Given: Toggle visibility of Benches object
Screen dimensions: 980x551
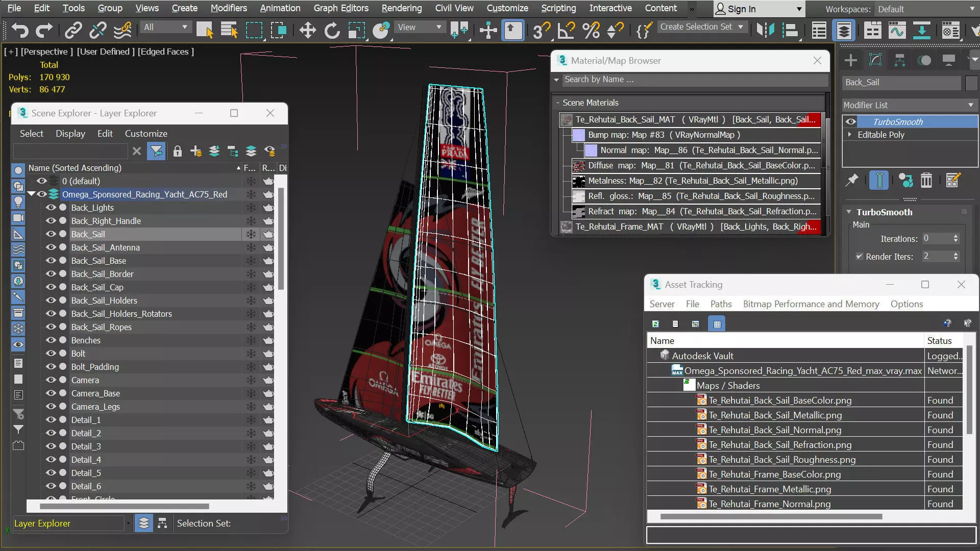Looking at the screenshot, I should 51,340.
